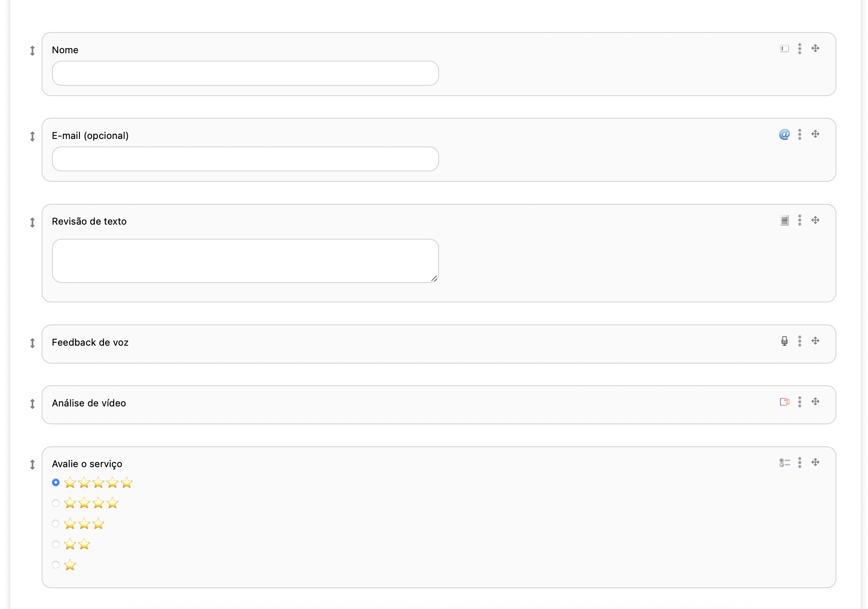Choose the three-star rating option
Image resolution: width=868 pixels, height=609 pixels.
[x=56, y=524]
